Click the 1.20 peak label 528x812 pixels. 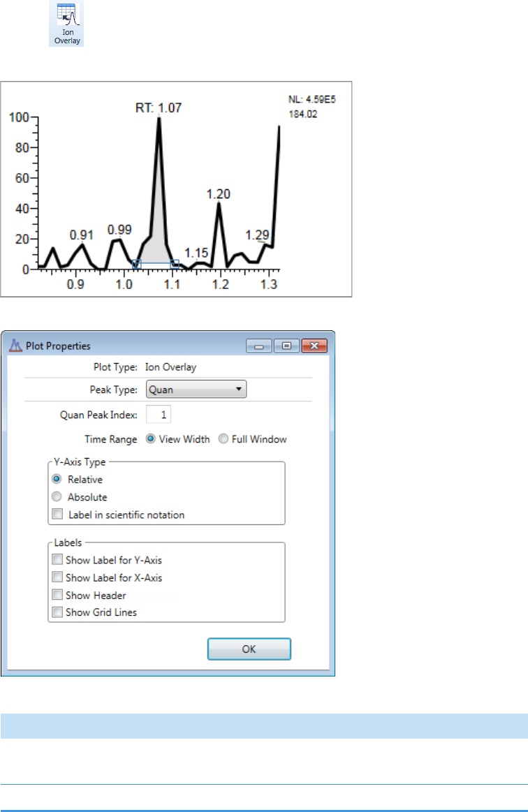(x=218, y=193)
